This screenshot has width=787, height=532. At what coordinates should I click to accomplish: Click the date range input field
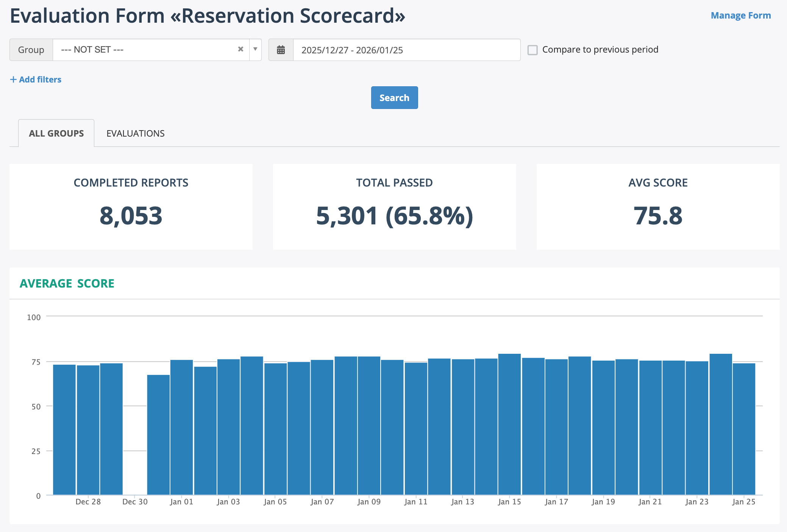[406, 50]
